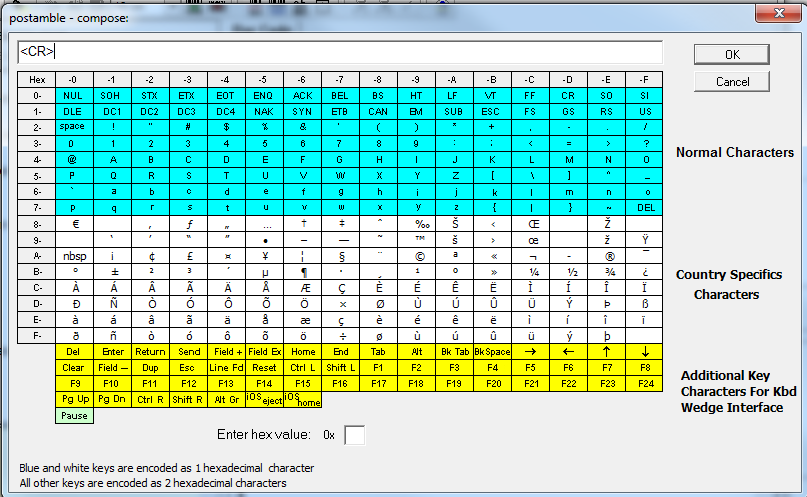Choose the green Pause key
This screenshot has height=497, width=807.
coord(73,415)
